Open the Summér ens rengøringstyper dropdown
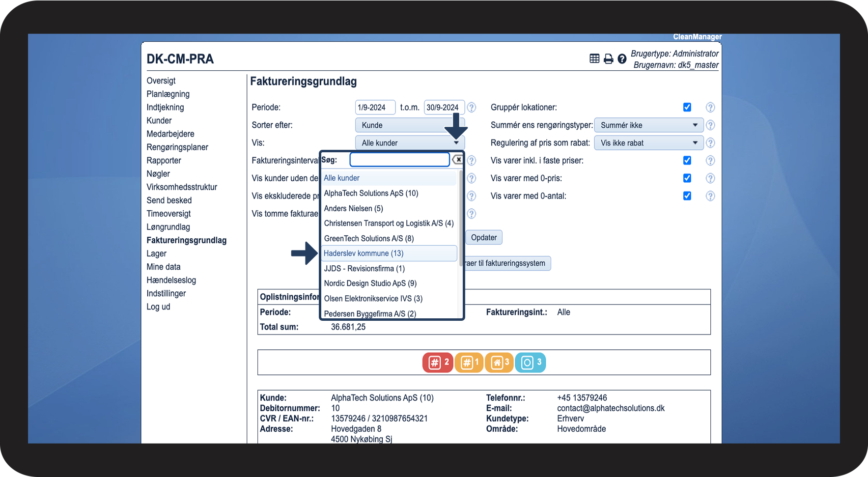 [x=648, y=125]
